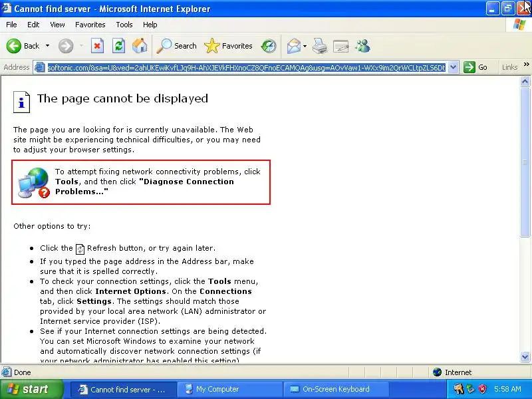
Task: Expand the Forward history dropdown arrow
Action: (x=81, y=46)
